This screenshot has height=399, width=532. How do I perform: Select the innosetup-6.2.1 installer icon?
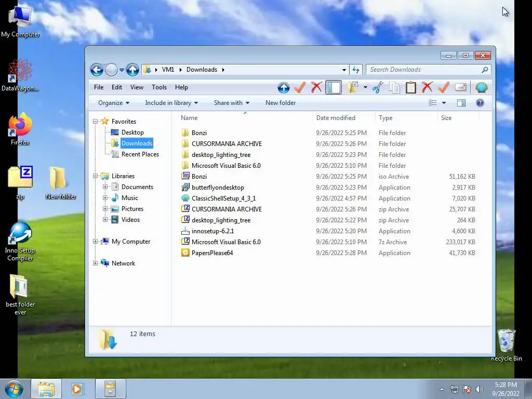(185, 231)
